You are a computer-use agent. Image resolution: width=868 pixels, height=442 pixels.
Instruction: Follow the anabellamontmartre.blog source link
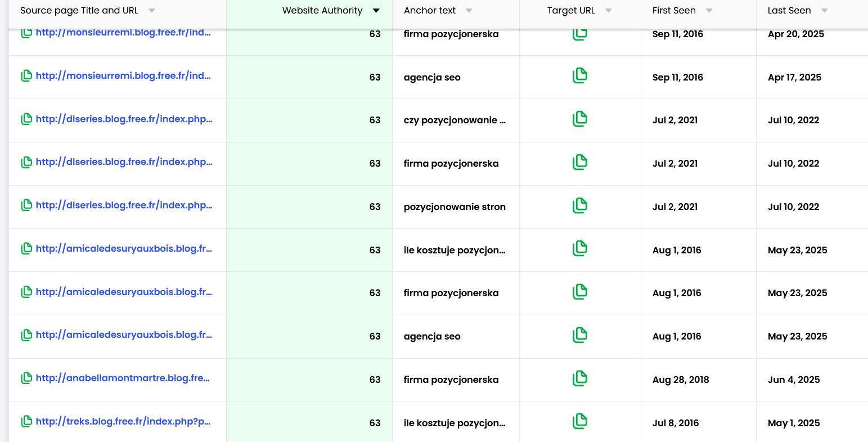(x=123, y=378)
